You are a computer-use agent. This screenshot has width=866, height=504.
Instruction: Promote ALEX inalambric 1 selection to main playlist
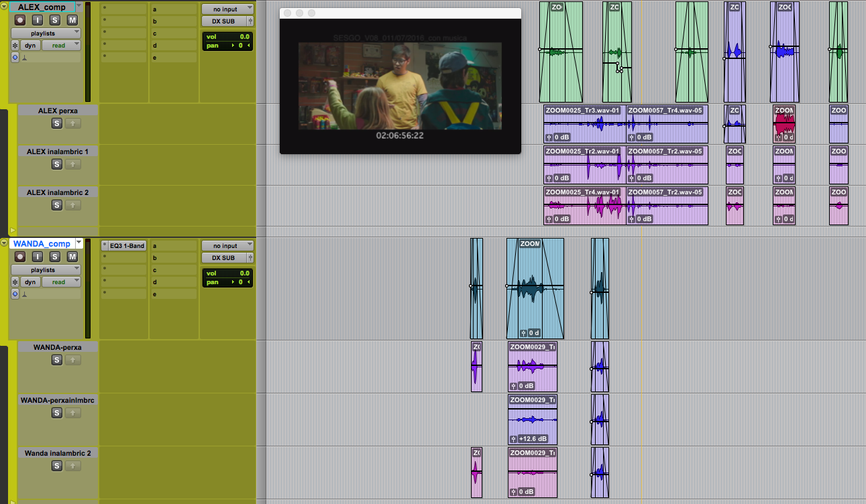coord(73,164)
